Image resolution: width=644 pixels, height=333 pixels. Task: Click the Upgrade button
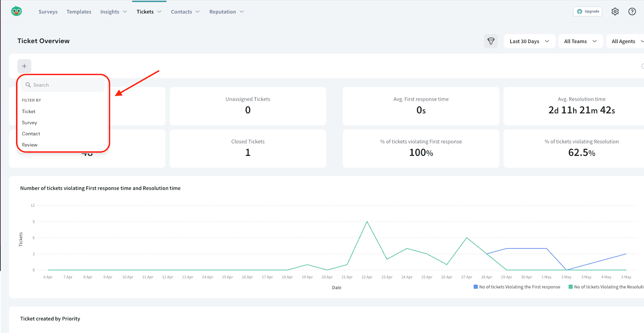(x=588, y=12)
